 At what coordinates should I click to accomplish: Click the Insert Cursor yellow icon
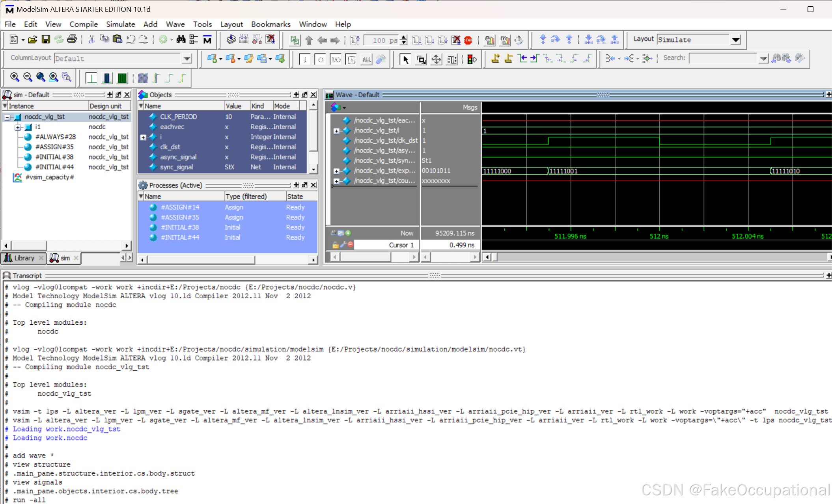(x=496, y=59)
